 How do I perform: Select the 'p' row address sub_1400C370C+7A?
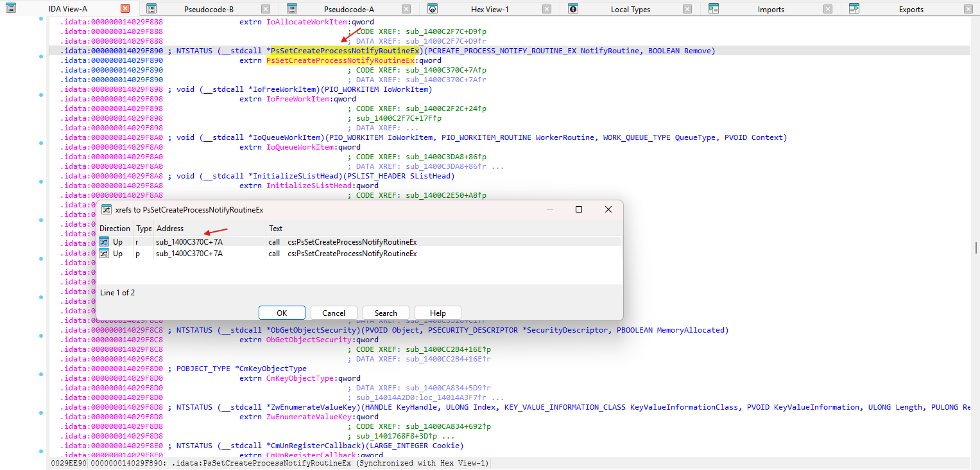(189, 254)
